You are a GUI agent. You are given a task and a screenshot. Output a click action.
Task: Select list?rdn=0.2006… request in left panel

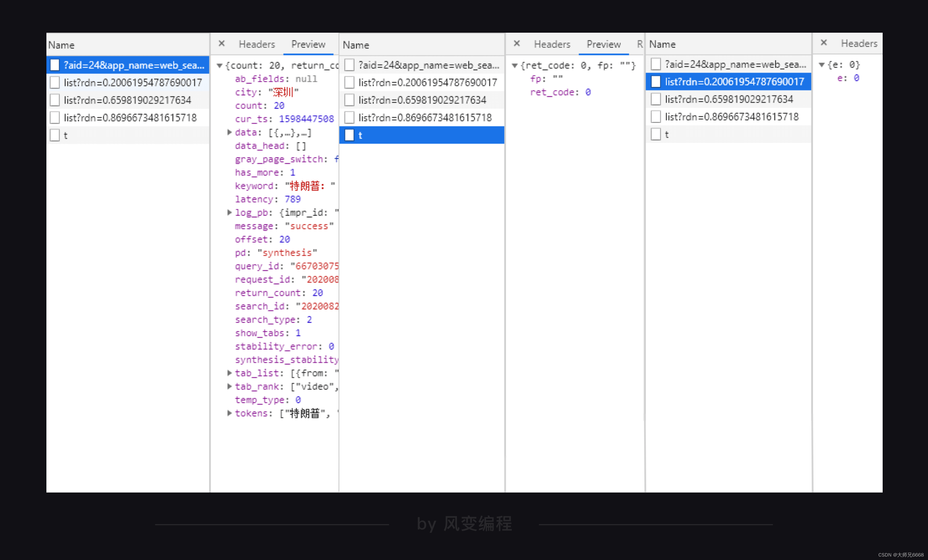(128, 83)
